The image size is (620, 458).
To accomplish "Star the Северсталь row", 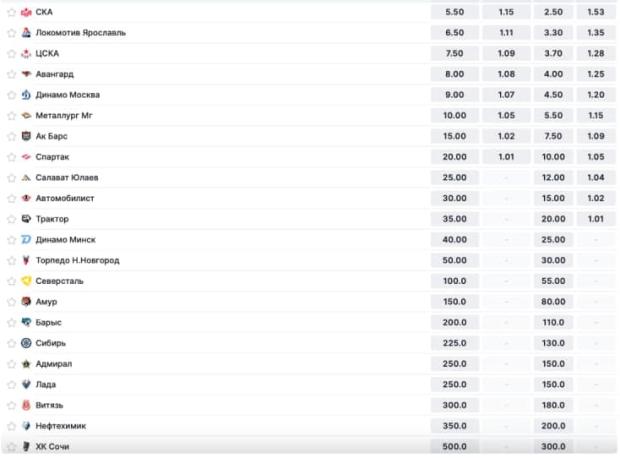I will point(11,281).
